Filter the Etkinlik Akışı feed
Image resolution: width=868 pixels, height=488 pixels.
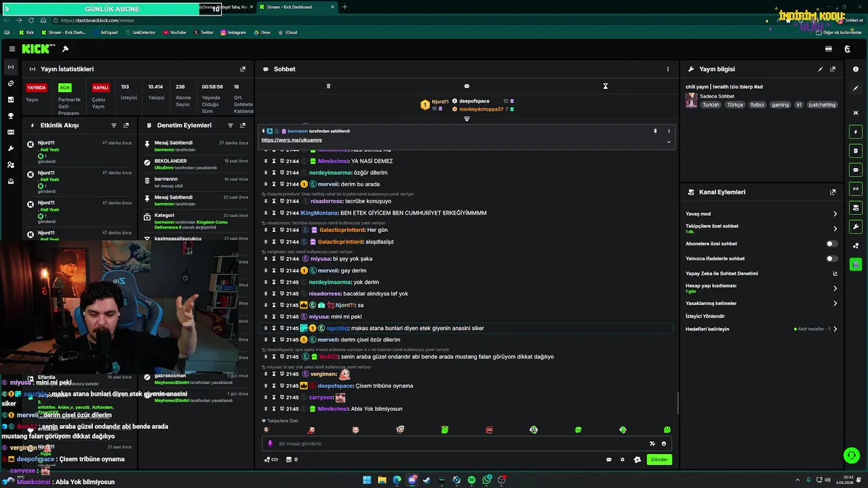[x=114, y=125]
